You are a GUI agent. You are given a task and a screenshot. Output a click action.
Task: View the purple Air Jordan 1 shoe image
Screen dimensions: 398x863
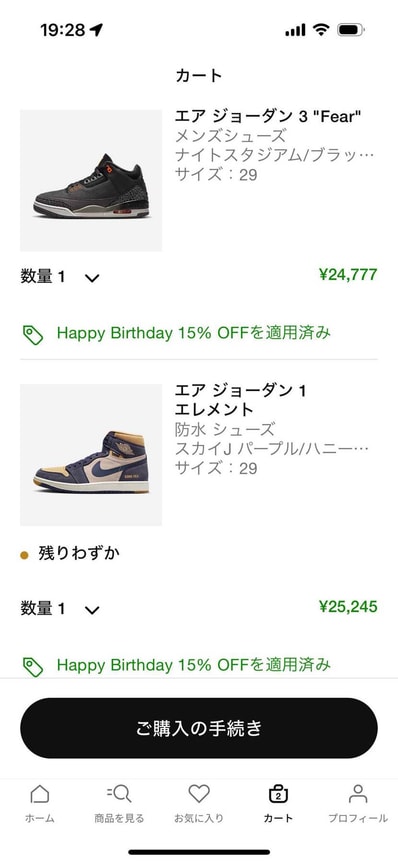(91, 455)
